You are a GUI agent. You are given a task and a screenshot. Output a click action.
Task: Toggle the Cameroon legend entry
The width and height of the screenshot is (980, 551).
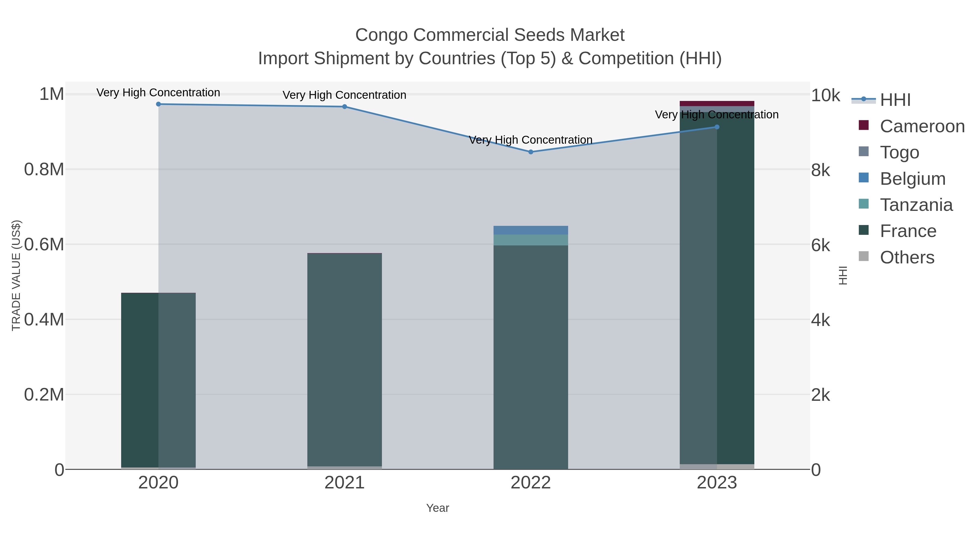pyautogui.click(x=911, y=126)
